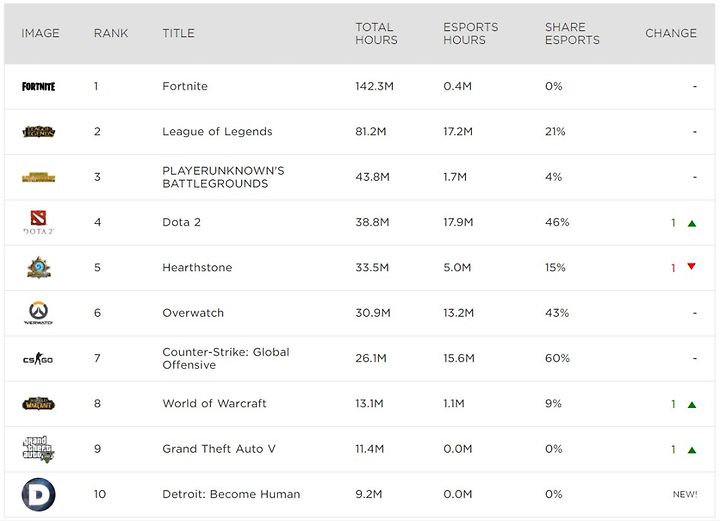
Task: Click the 17.9M esports hours value
Action: [458, 222]
